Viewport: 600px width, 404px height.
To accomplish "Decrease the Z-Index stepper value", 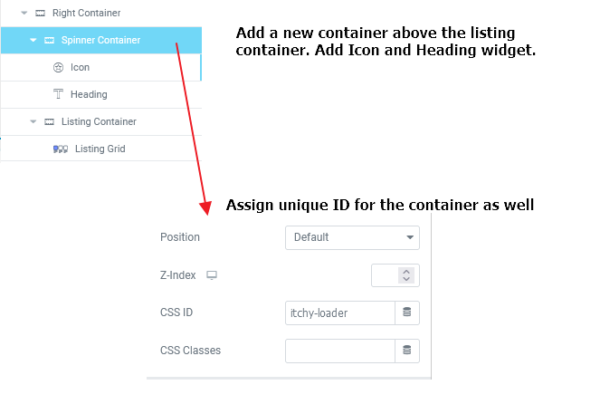I will [406, 279].
